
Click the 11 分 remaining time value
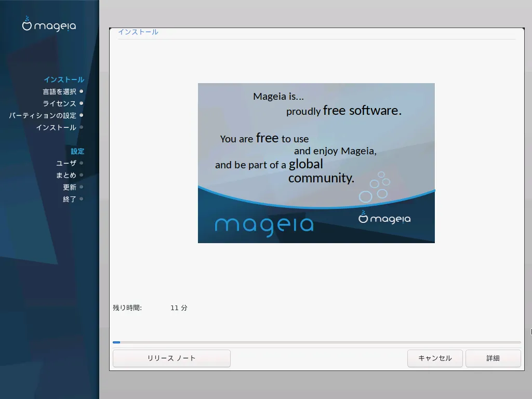pyautogui.click(x=179, y=308)
